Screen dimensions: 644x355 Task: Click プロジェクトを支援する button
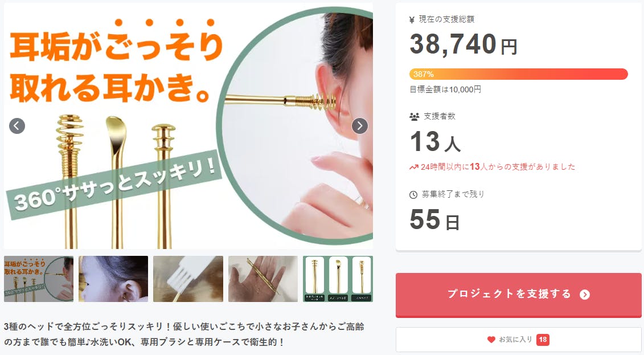point(518,295)
